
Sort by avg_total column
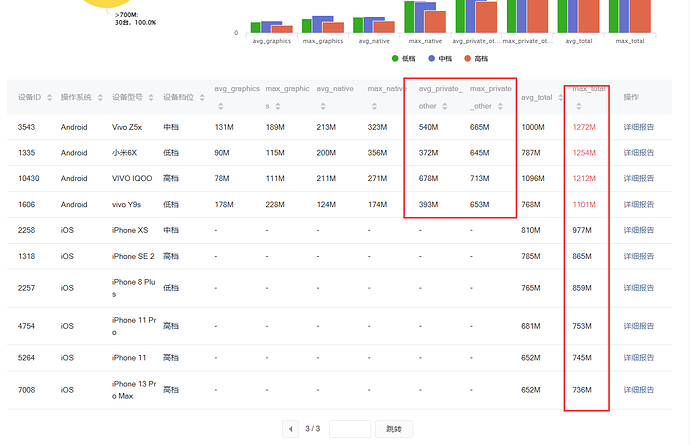tap(560, 97)
